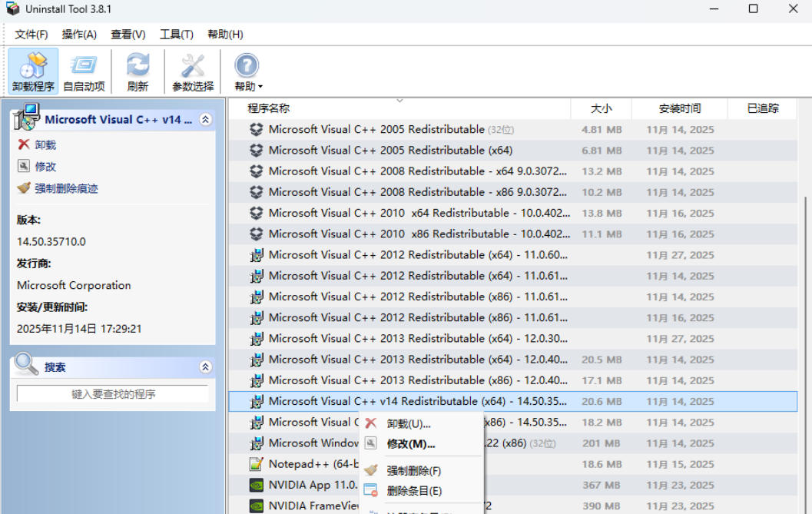Click the magnifier search panel icon

[25, 363]
